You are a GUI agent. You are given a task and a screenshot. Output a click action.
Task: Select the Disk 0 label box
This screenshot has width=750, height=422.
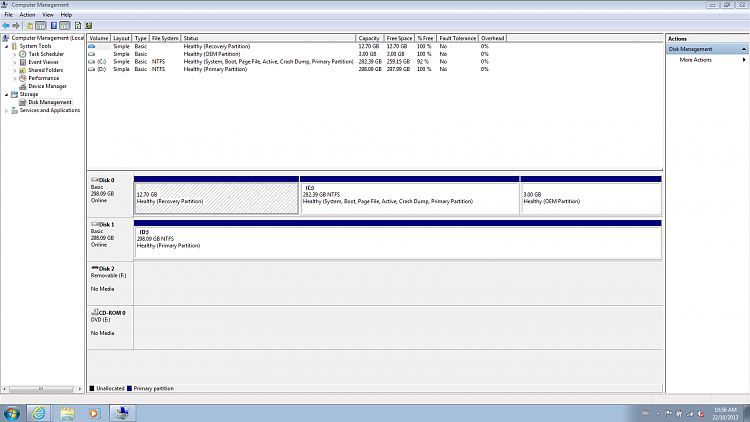(110, 195)
